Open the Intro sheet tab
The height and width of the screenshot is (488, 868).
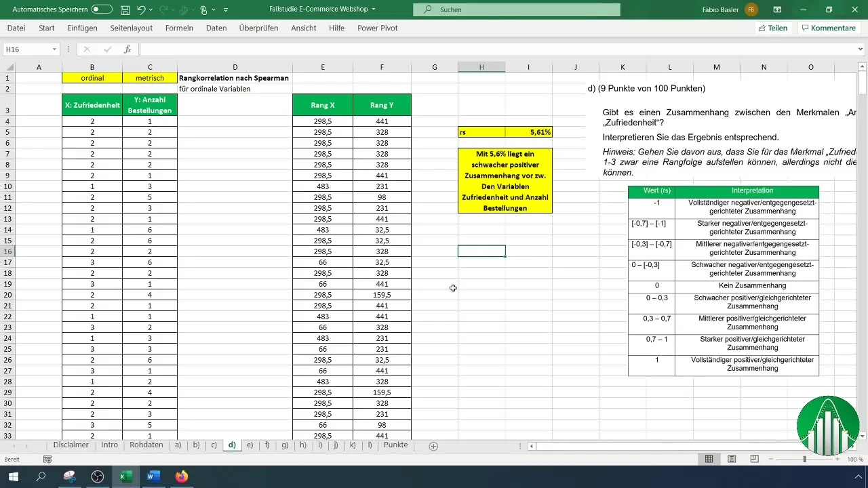[109, 445]
